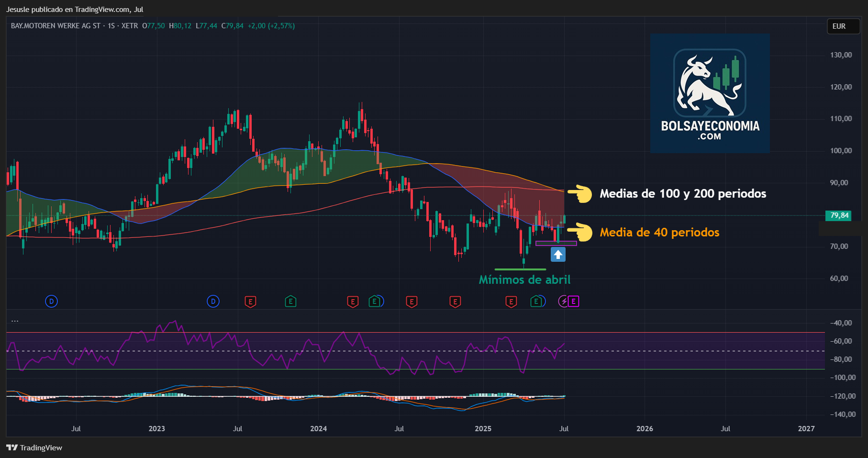The image size is (868, 458).
Task: Select the 'Media de 40 periodos' annotation
Action: click(659, 233)
